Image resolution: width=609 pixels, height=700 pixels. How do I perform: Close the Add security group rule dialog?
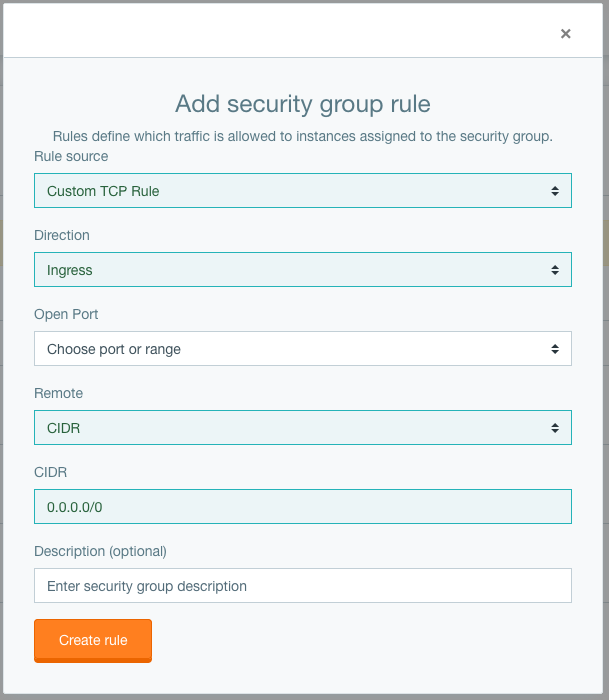coord(565,33)
